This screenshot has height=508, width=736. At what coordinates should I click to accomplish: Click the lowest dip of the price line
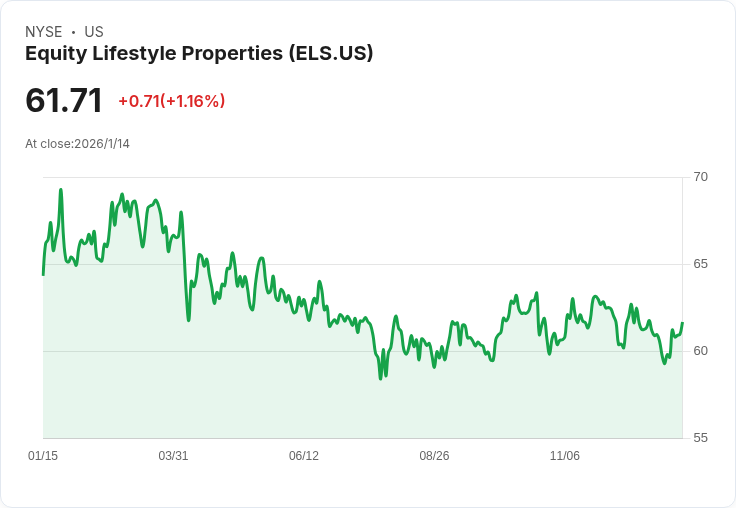point(380,378)
